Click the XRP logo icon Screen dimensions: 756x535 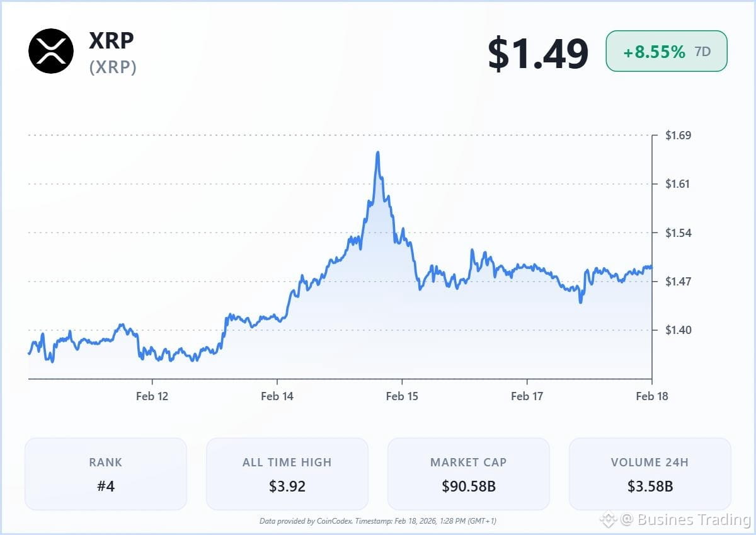[x=51, y=51]
